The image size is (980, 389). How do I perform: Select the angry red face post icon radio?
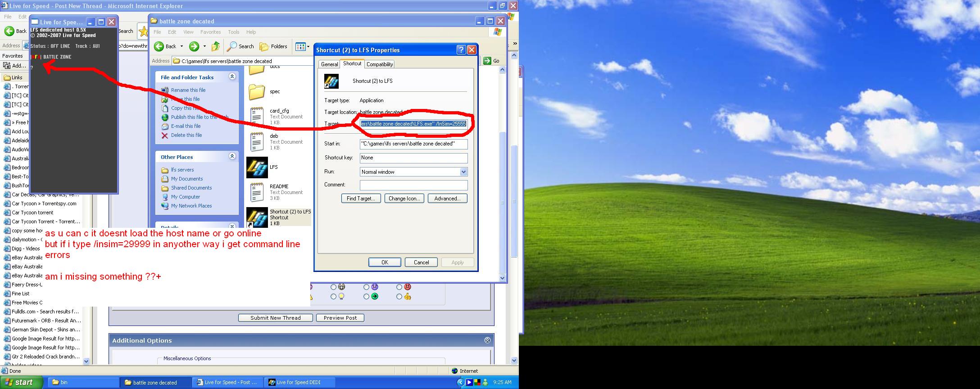399,287
